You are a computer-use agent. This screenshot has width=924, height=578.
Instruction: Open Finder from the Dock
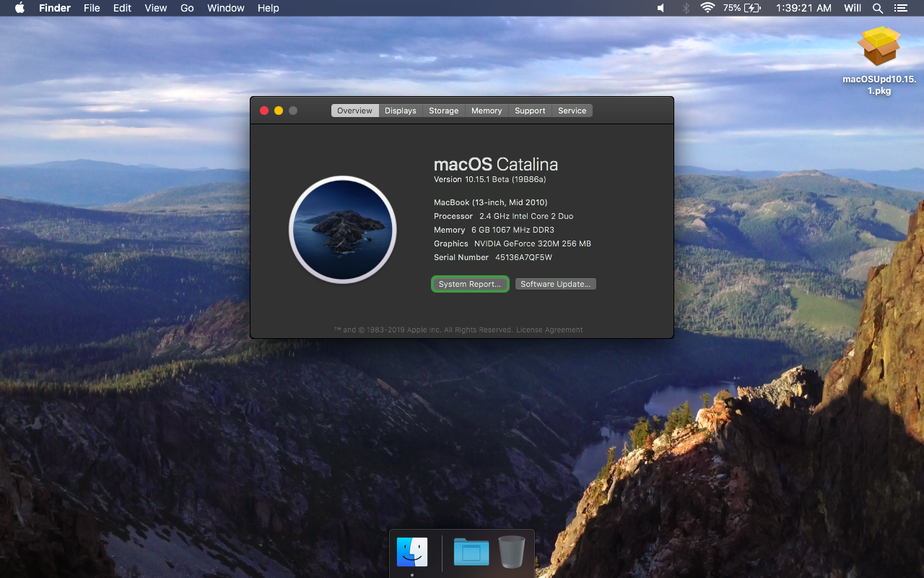pos(412,552)
